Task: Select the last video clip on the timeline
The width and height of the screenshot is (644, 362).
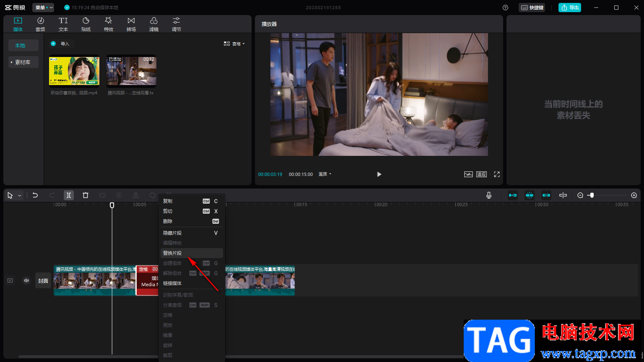Action: (x=260, y=280)
